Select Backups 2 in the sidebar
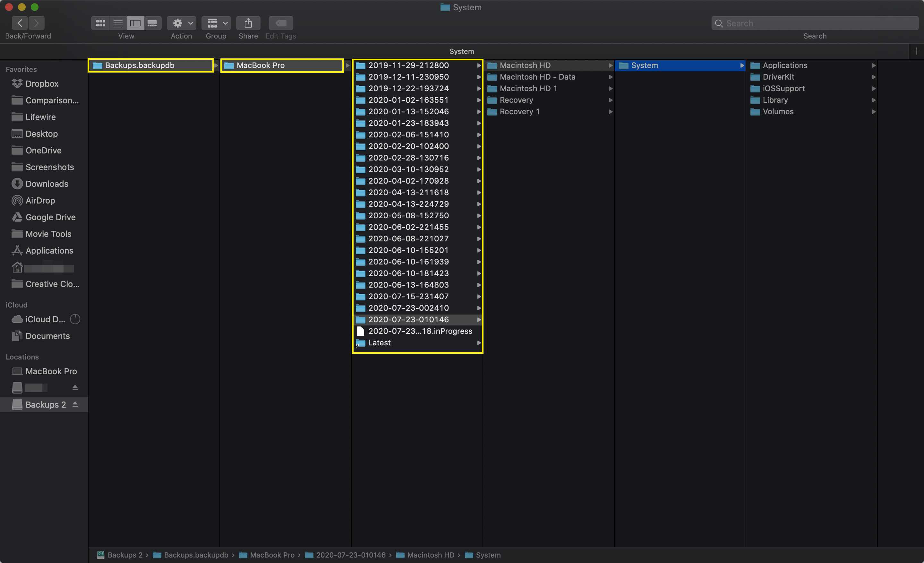The height and width of the screenshot is (563, 924). 44,405
